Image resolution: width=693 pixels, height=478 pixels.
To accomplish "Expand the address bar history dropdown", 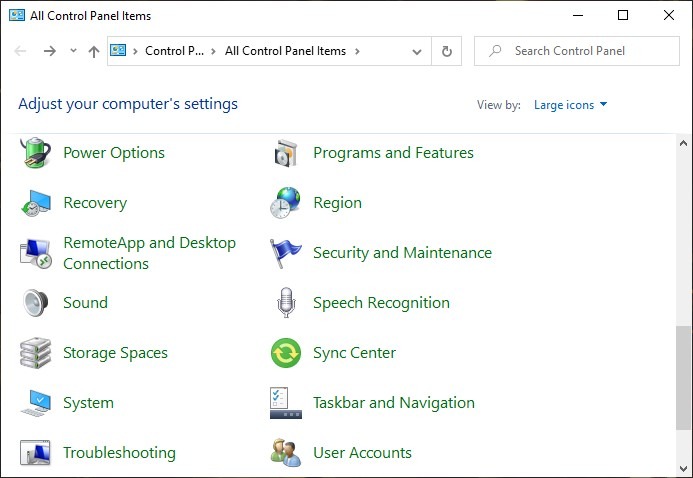I will coord(417,52).
